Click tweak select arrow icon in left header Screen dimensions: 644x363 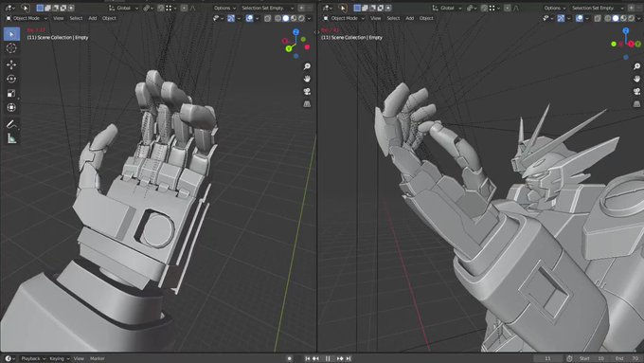(x=26, y=8)
